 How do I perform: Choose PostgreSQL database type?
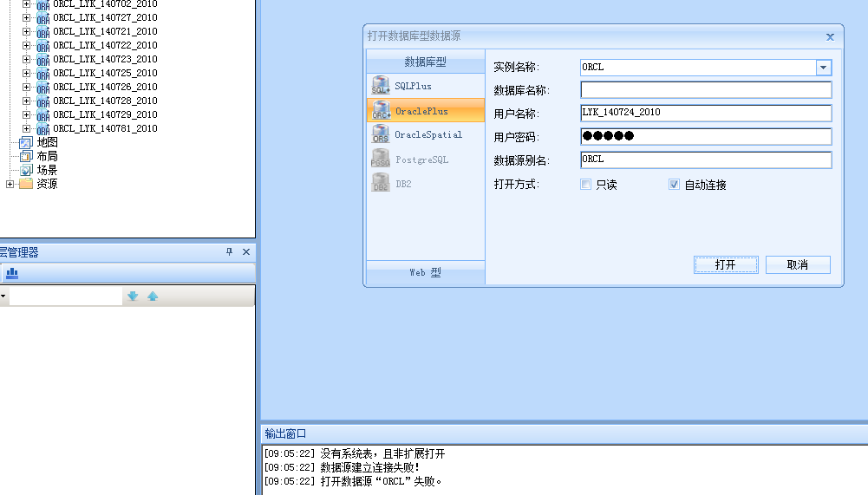(425, 160)
